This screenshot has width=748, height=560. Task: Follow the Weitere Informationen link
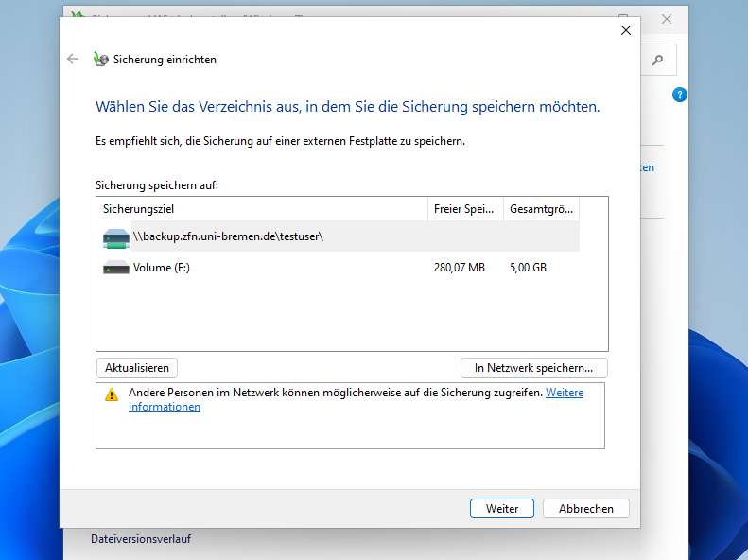point(165,407)
